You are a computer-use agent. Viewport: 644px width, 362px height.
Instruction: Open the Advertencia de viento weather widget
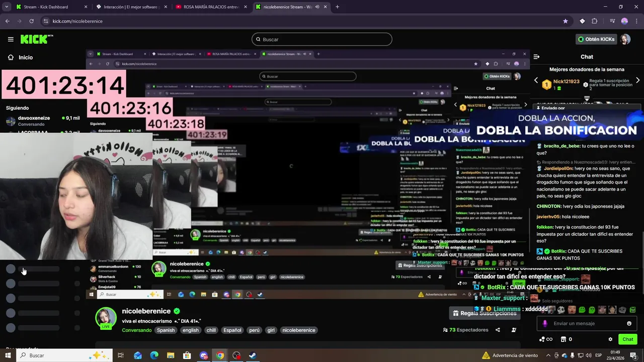coord(509,355)
